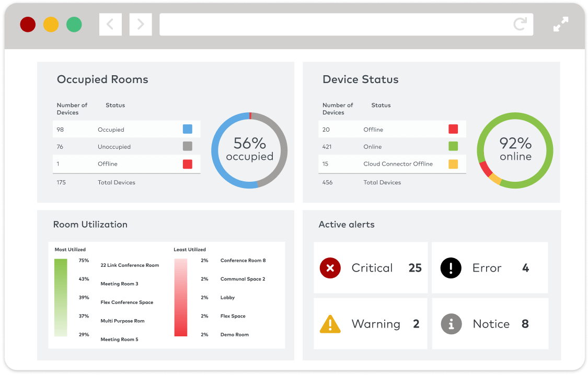Click the page reload icon
Image resolution: width=588 pixels, height=375 pixels.
click(x=520, y=24)
